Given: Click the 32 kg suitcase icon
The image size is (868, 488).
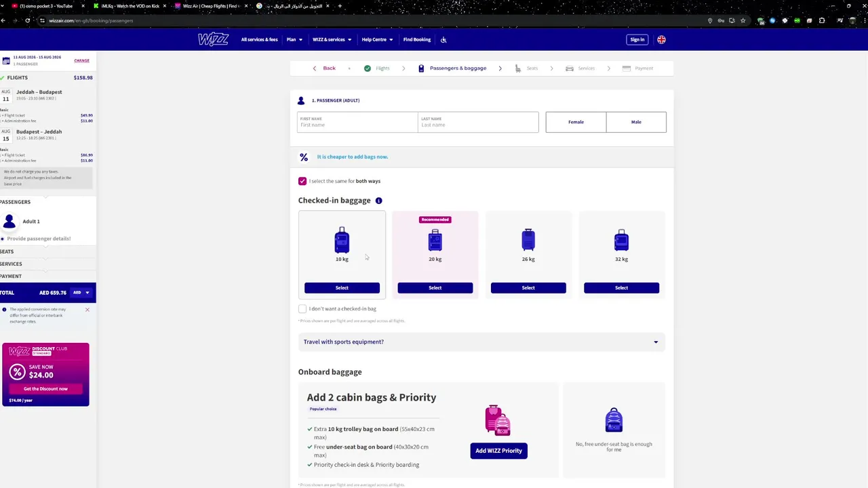Looking at the screenshot, I should [621, 240].
